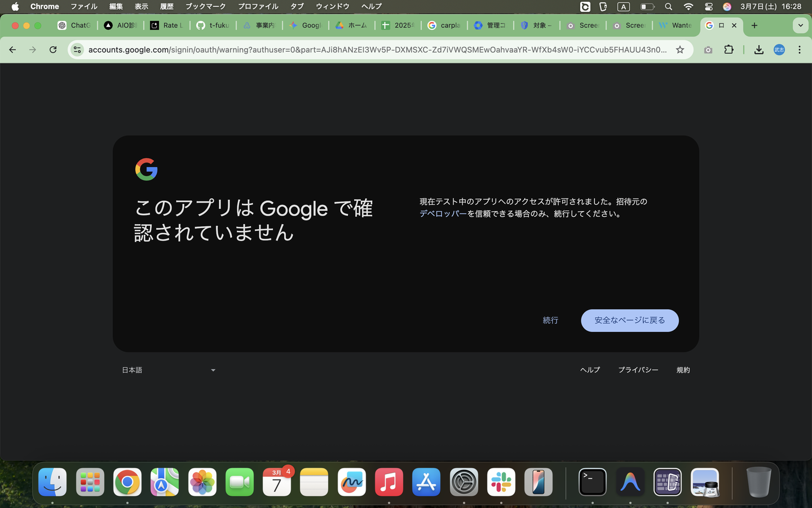812x508 pixels.
Task: Click the back navigation arrow
Action: pos(12,50)
